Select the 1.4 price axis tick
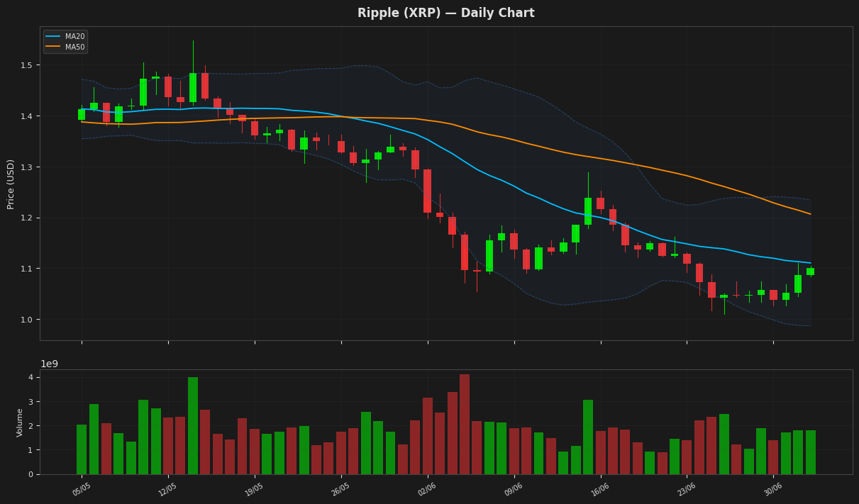Screen dimensions: 859x504 click(28, 116)
